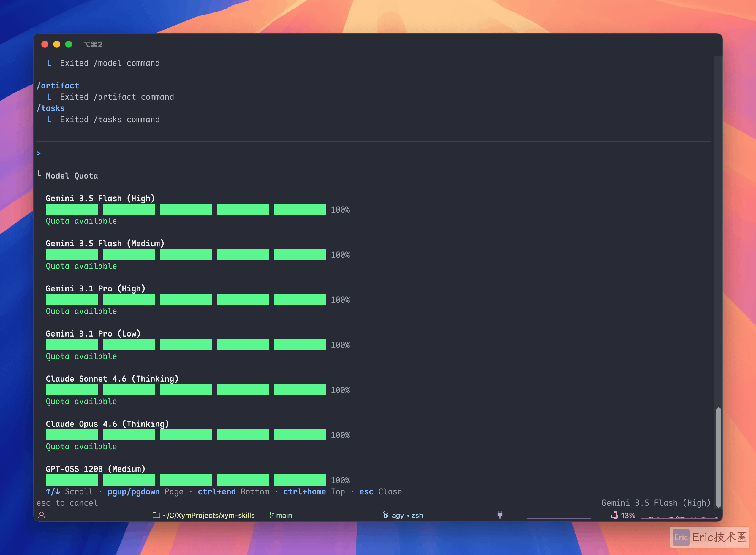The height and width of the screenshot is (555, 756).
Task: Click the quota bar of Gemini 3.5 Flash (Medium)
Action: pos(186,254)
